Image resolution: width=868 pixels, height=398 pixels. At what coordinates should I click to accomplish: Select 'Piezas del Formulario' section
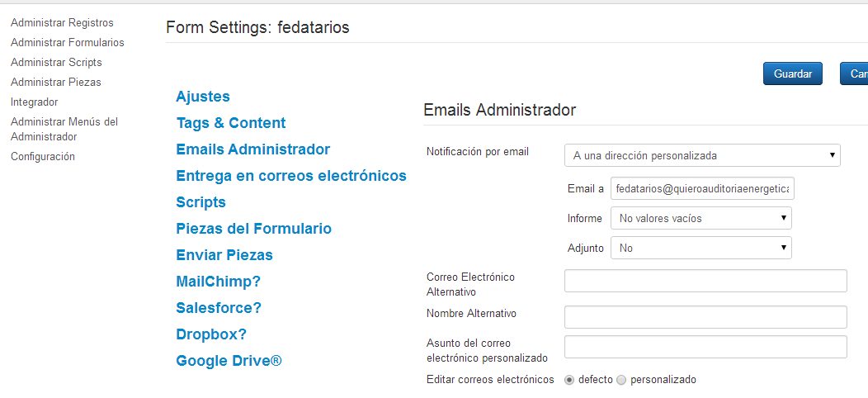point(253,229)
